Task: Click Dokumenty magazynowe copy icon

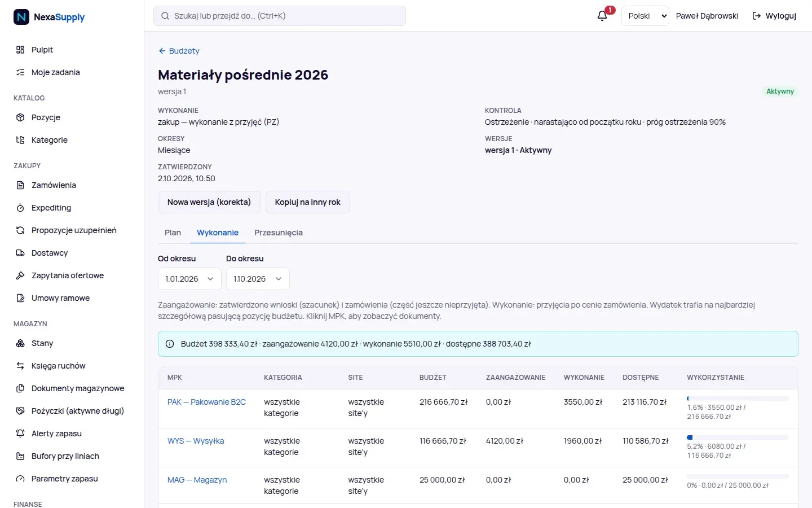Action: 20,388
